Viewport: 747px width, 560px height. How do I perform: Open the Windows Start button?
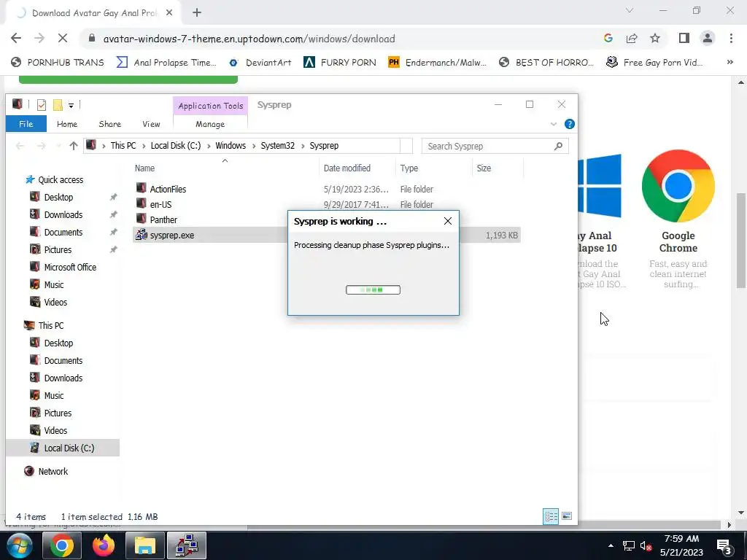18,545
